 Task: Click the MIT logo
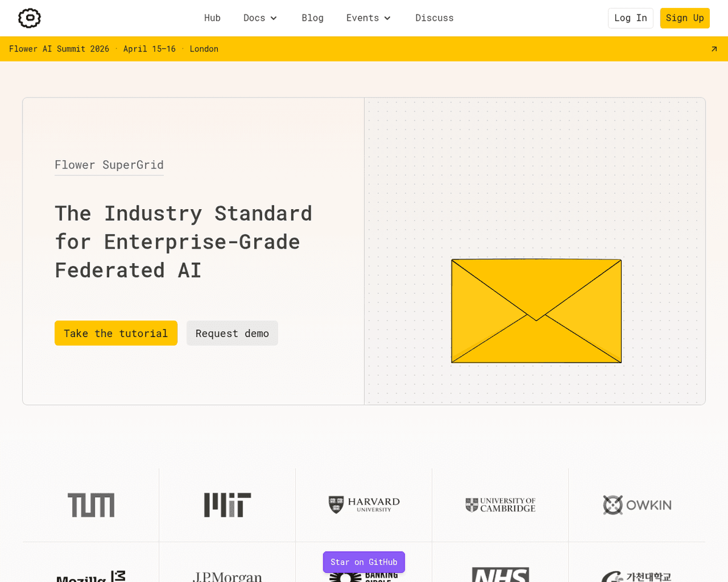(x=227, y=505)
